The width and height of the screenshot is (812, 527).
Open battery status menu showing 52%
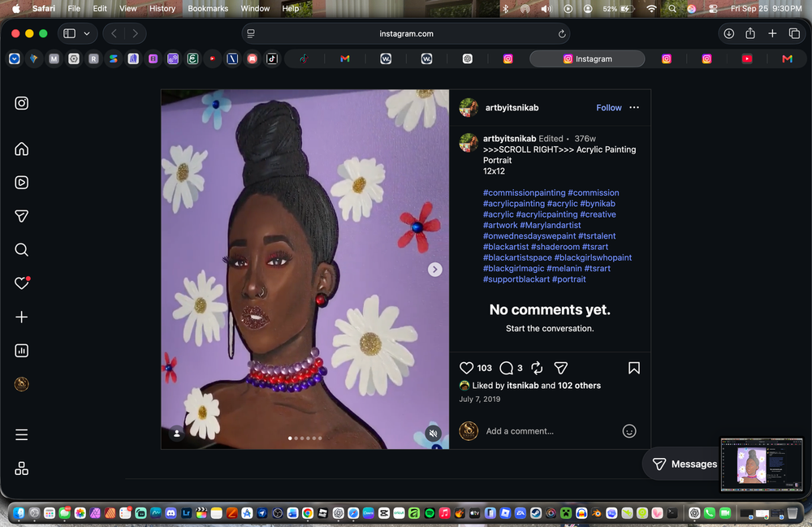[618, 8]
